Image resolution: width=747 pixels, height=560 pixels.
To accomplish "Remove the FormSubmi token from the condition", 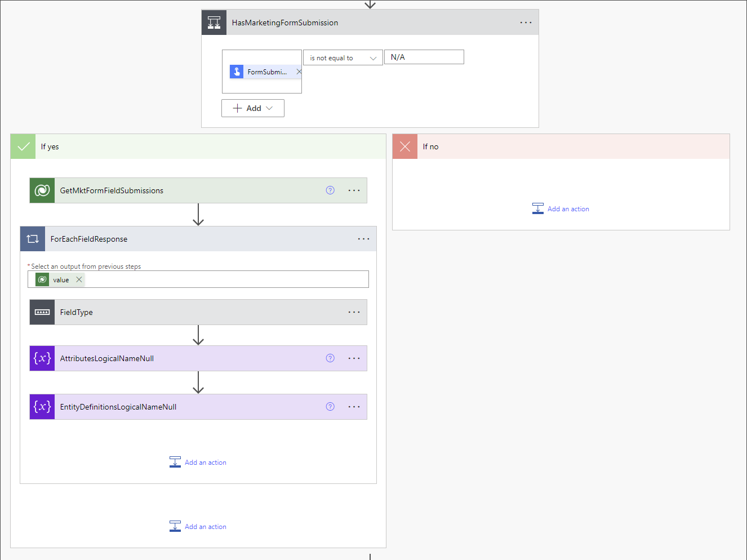I will (x=299, y=72).
